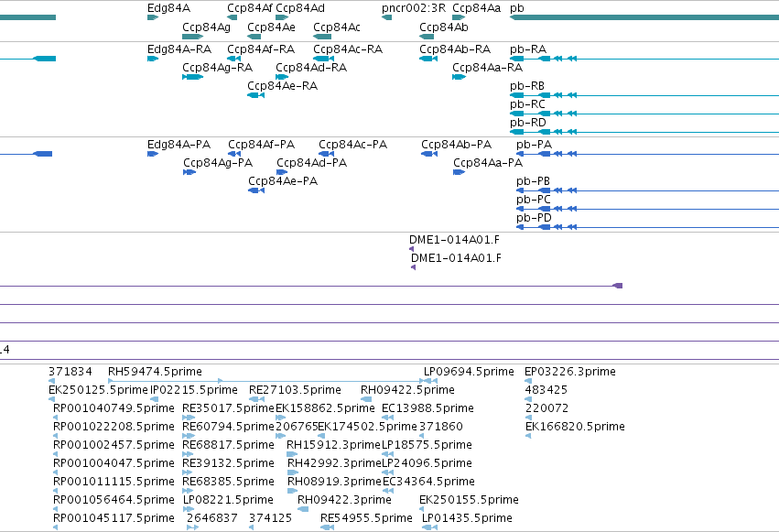Click the Ccp84Ab-PA protein label
Screen dimensions: 779x532
coord(456,145)
